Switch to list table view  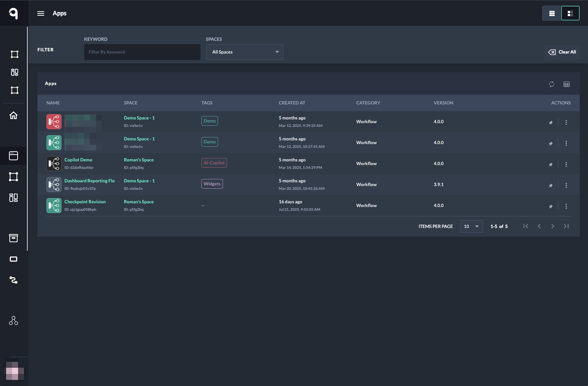point(570,13)
